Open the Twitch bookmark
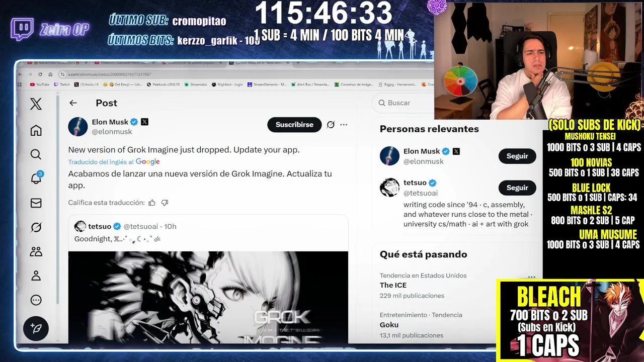The width and height of the screenshot is (644, 362). [62, 84]
